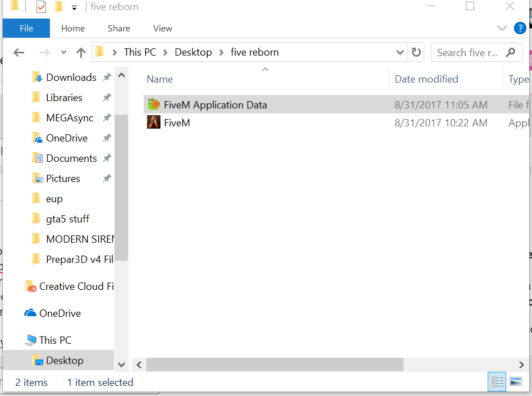Image resolution: width=532 pixels, height=396 pixels.
Task: Click date 8/31/2017 10:22 AM cell
Action: 441,123
